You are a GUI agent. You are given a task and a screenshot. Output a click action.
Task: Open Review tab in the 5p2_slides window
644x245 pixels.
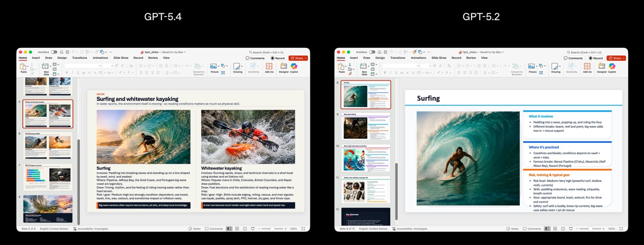(x=471, y=58)
